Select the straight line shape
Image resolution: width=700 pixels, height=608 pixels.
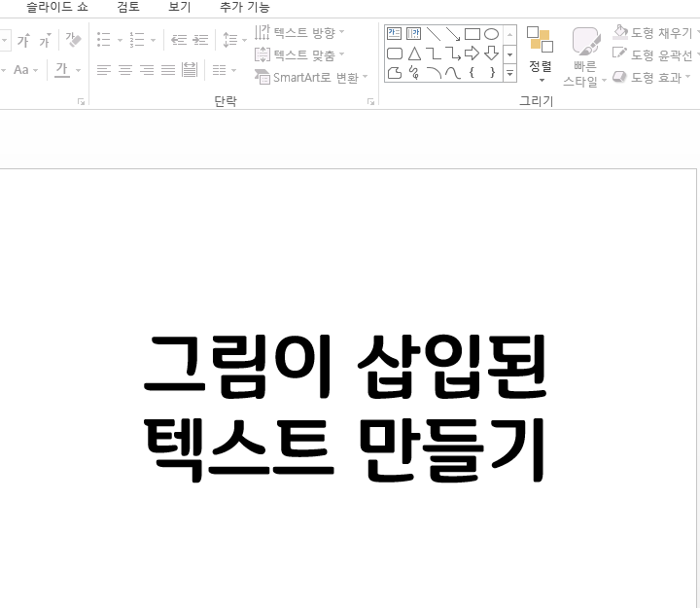[434, 34]
